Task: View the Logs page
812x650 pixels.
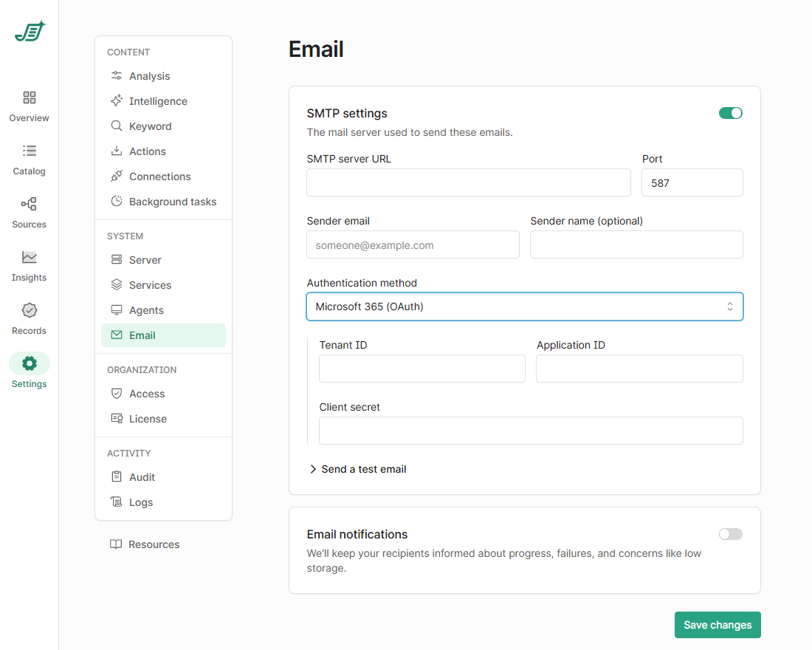Action: [163, 502]
